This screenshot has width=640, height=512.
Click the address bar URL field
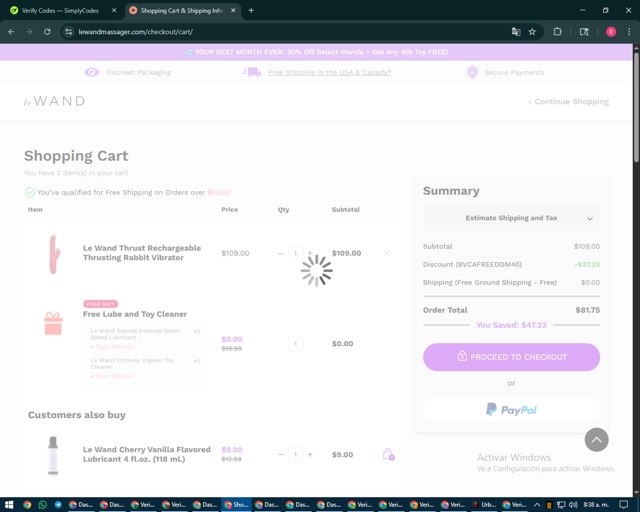(286, 31)
